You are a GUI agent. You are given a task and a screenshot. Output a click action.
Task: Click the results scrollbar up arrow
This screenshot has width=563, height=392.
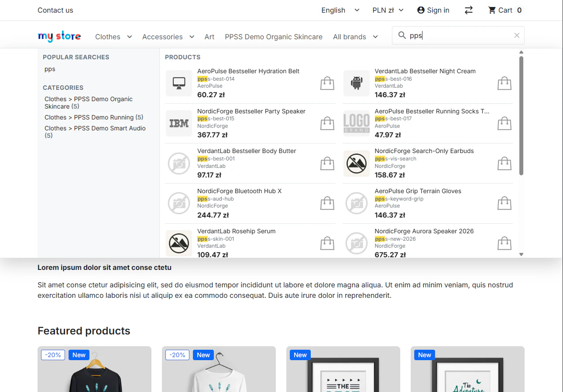point(521,52)
